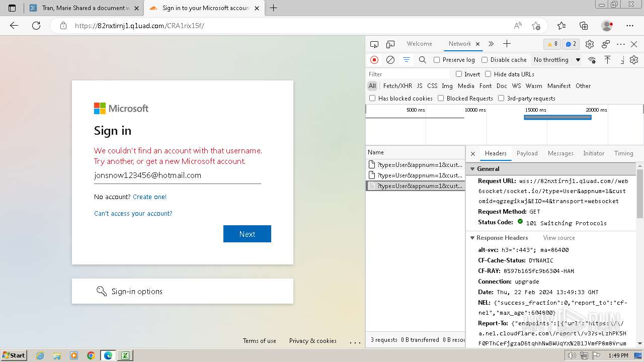Open the Initiator tab

click(x=594, y=153)
